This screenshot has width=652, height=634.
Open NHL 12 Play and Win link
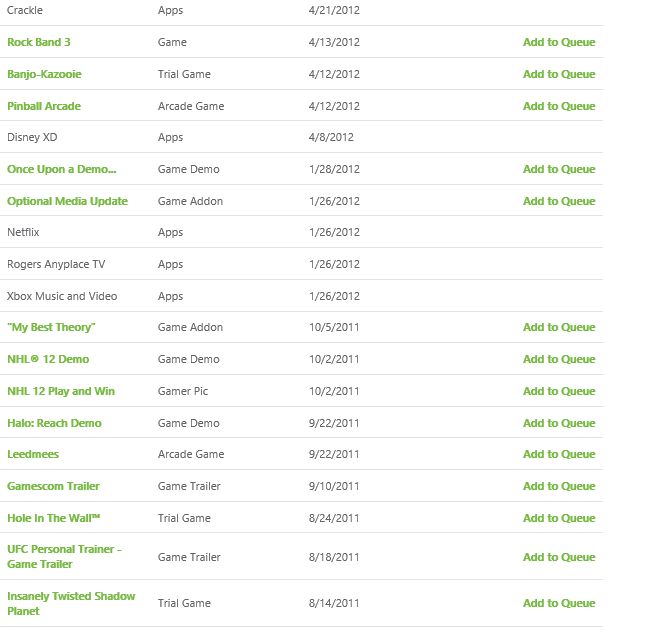click(x=61, y=391)
